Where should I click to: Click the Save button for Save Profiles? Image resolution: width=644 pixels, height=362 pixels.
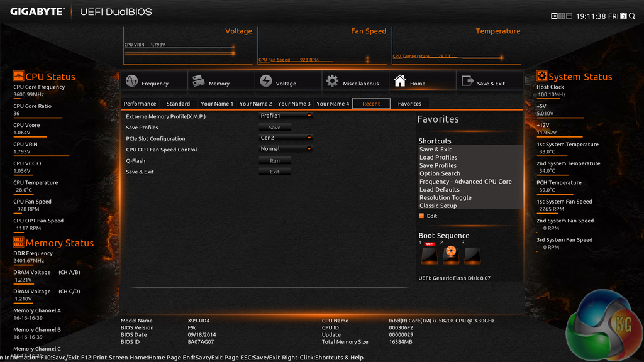tap(275, 128)
